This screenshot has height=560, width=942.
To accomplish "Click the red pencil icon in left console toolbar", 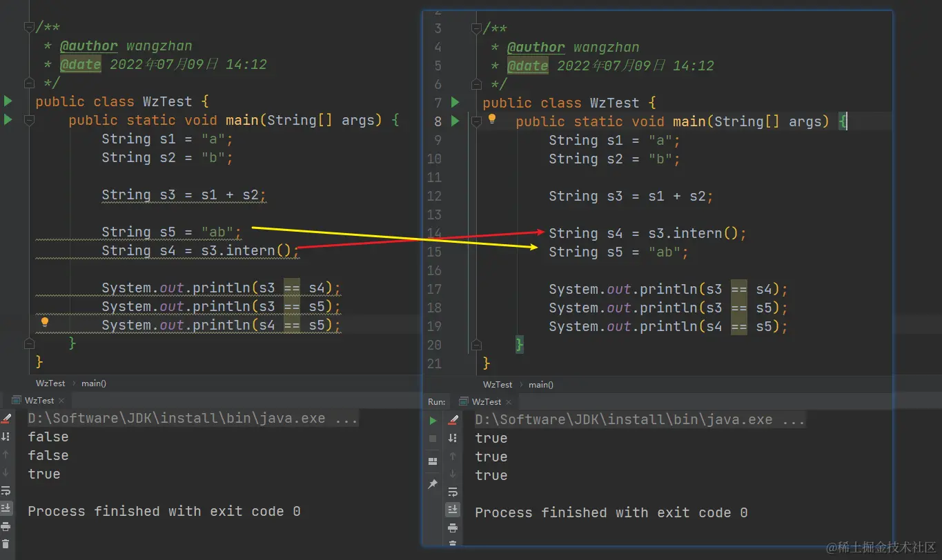I will 6,419.
